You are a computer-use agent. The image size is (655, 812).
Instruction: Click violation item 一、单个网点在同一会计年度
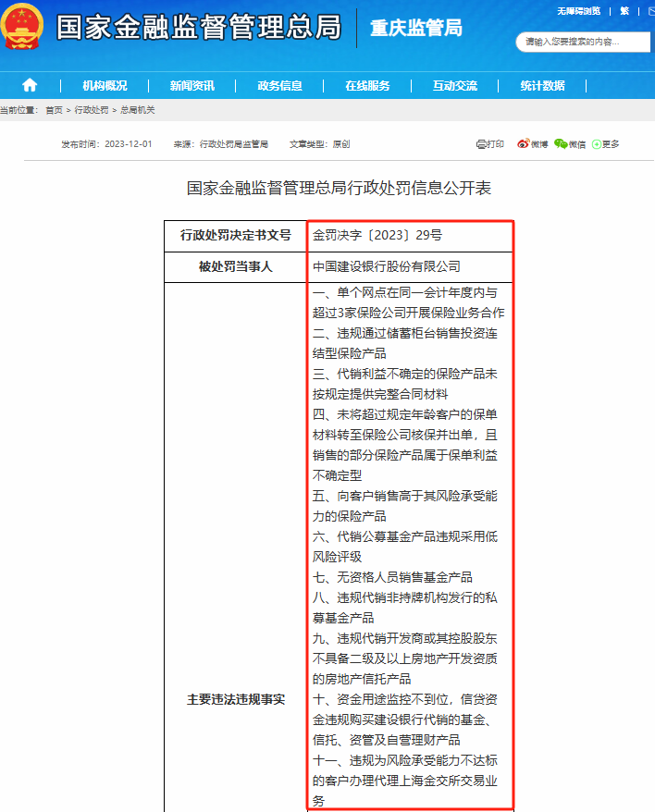[408, 302]
